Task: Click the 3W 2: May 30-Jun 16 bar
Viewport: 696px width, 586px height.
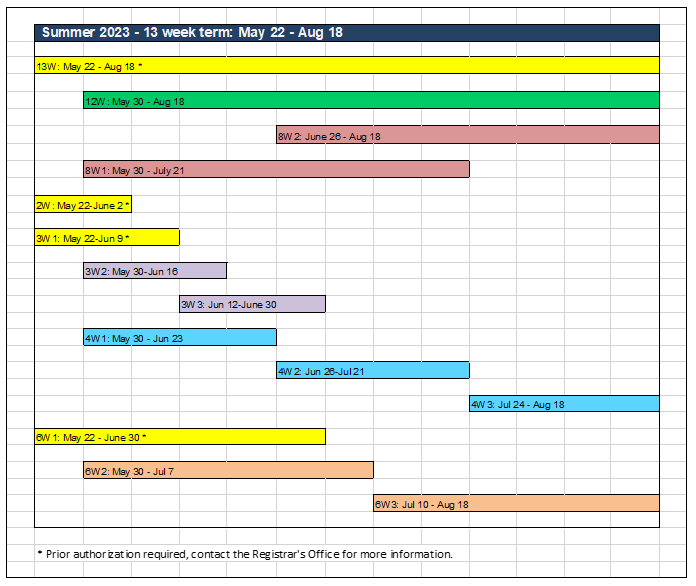Action: 155,270
